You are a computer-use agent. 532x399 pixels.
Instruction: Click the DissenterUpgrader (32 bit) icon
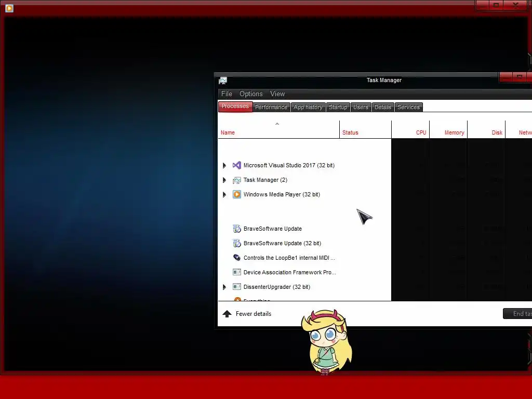[237, 287]
